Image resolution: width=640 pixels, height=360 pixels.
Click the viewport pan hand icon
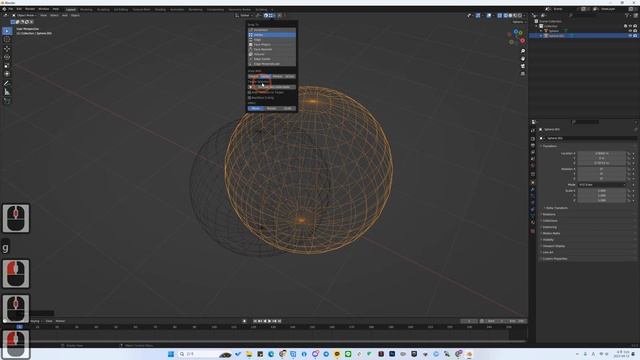click(523, 58)
